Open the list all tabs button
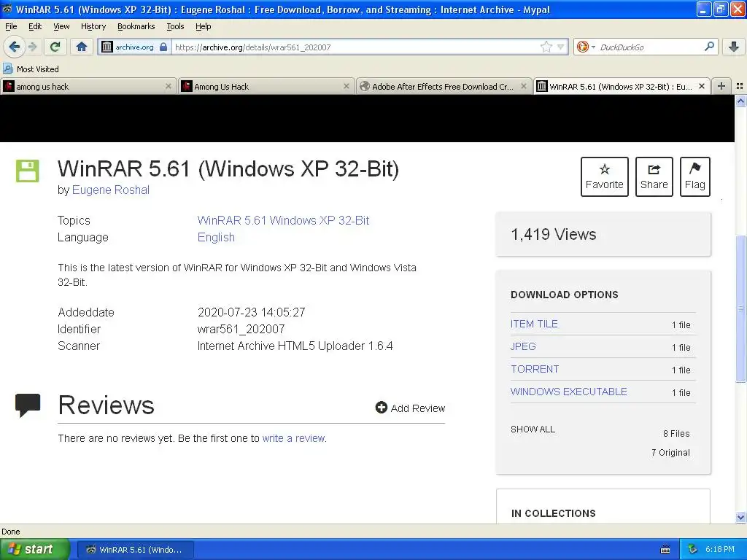This screenshot has width=747, height=560. point(740,86)
